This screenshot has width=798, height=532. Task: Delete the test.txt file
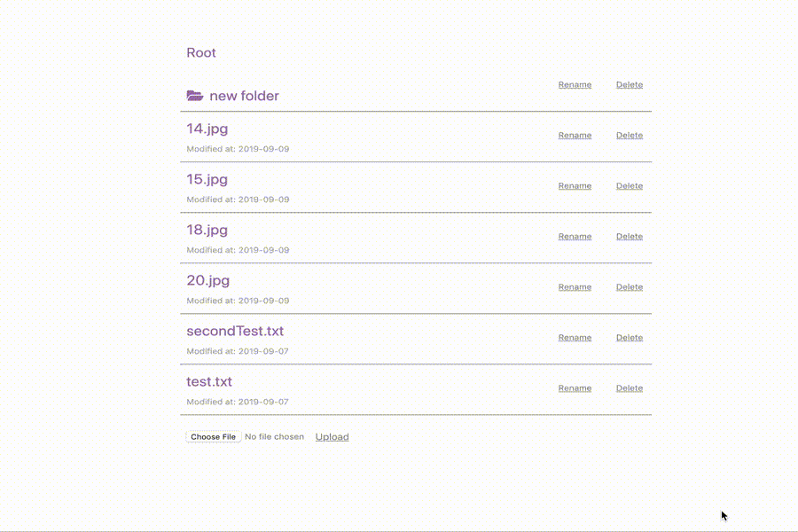tap(630, 388)
